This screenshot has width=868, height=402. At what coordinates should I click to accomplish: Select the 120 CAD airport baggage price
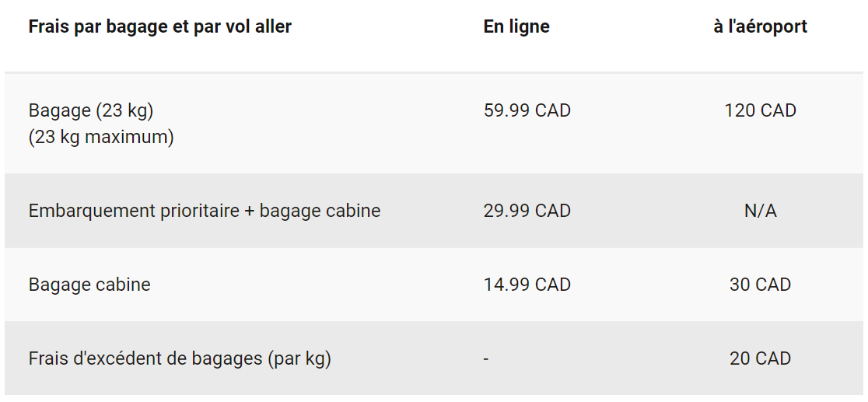[760, 110]
